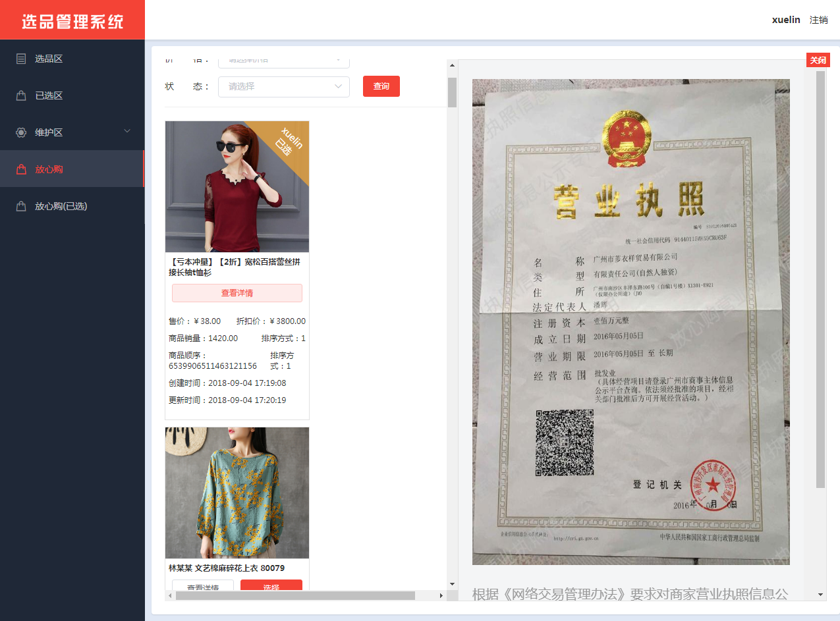Click the product list vertical scrollbar up arrow

(452, 65)
